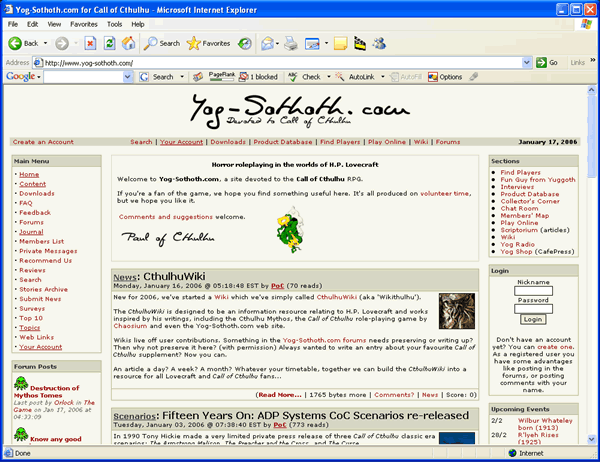The width and height of the screenshot is (600, 462).
Task: Click the Google toolbar Search button
Action: [x=157, y=77]
